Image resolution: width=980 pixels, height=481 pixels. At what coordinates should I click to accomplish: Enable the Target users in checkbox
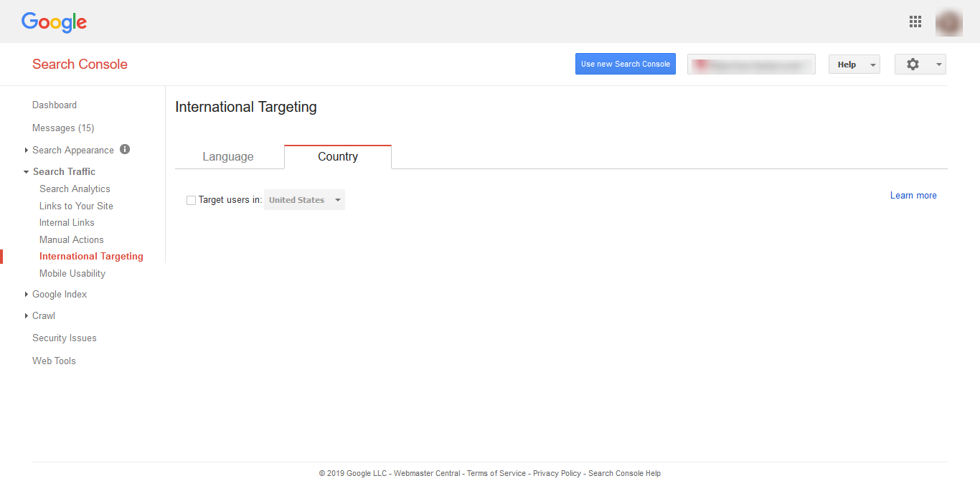[x=191, y=201]
